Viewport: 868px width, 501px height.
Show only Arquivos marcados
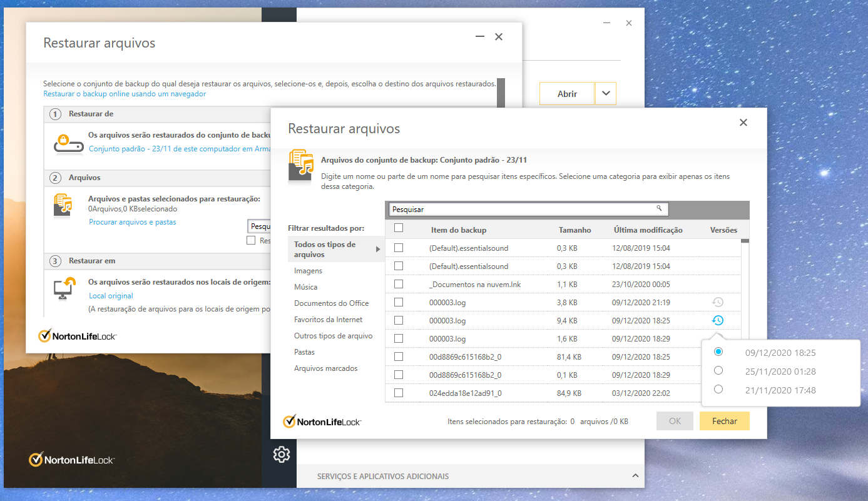pyautogui.click(x=326, y=368)
